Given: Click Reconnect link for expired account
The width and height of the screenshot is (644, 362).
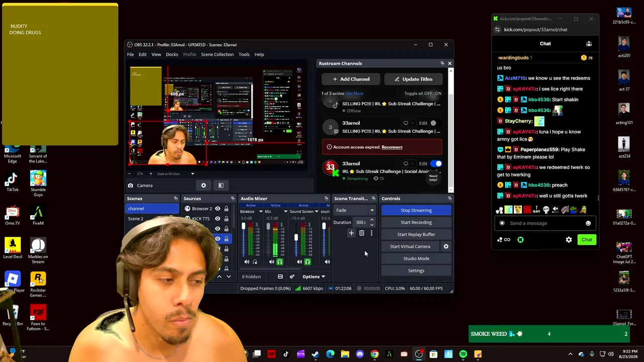Looking at the screenshot, I should pyautogui.click(x=392, y=147).
